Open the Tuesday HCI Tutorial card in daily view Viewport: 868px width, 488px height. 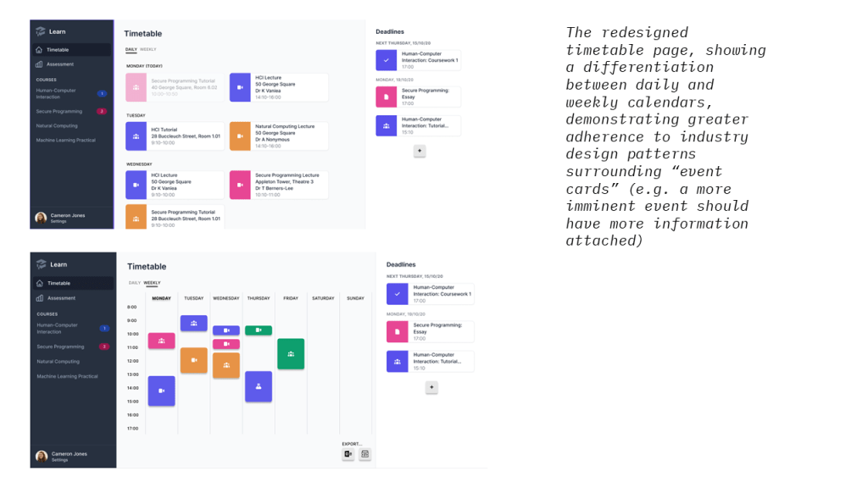175,136
